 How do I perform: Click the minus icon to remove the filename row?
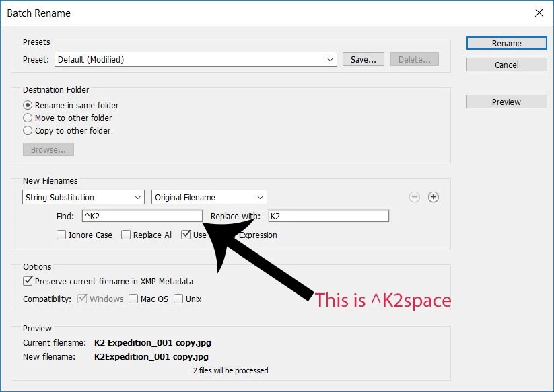coord(415,197)
